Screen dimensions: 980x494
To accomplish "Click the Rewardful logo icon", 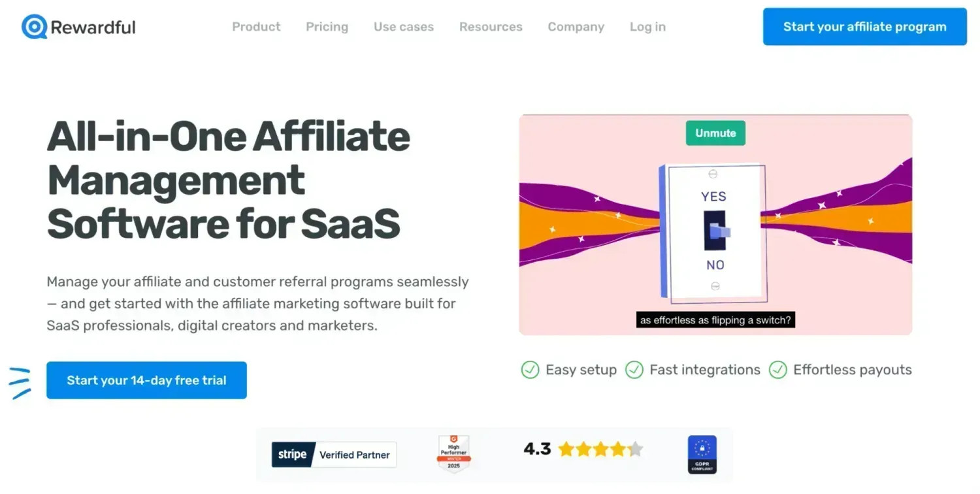I will (x=34, y=27).
